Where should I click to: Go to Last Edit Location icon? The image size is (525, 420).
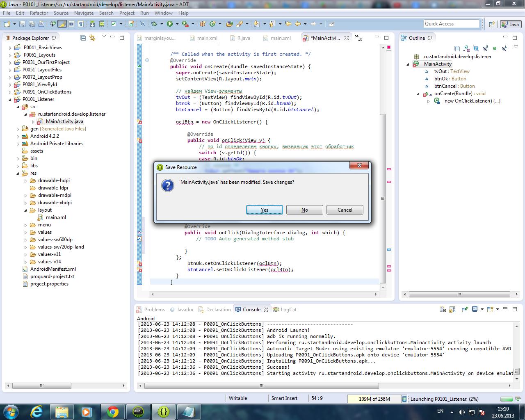[288, 24]
